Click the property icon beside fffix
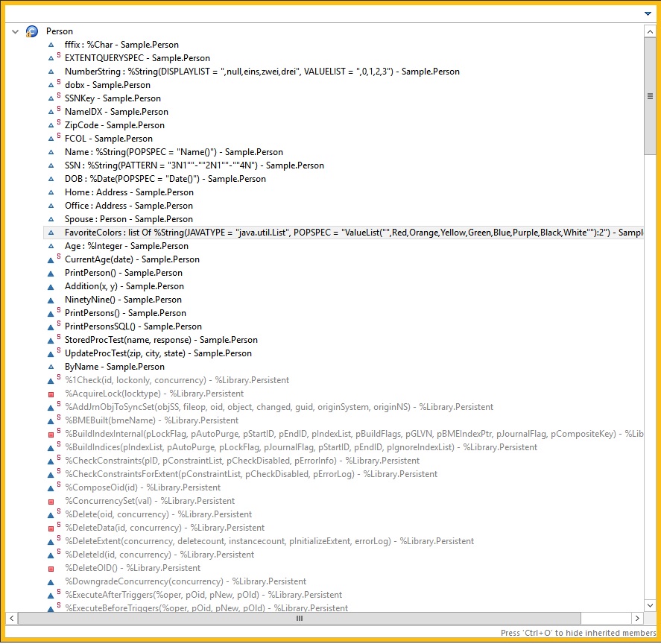Screen dimensions: 661x644 51,45
